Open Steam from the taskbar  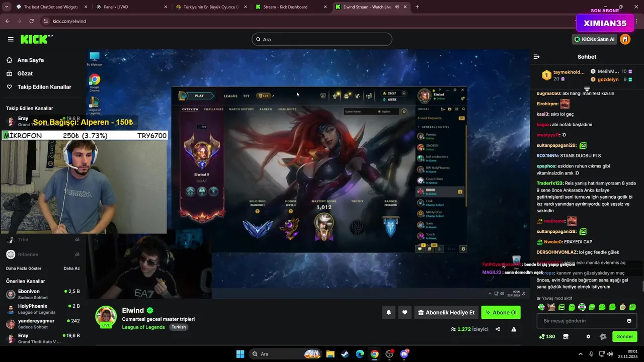tap(345, 354)
